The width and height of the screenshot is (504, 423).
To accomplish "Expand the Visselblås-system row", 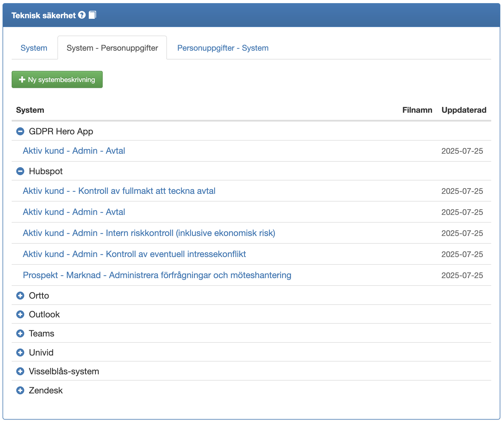I will pyautogui.click(x=20, y=371).
